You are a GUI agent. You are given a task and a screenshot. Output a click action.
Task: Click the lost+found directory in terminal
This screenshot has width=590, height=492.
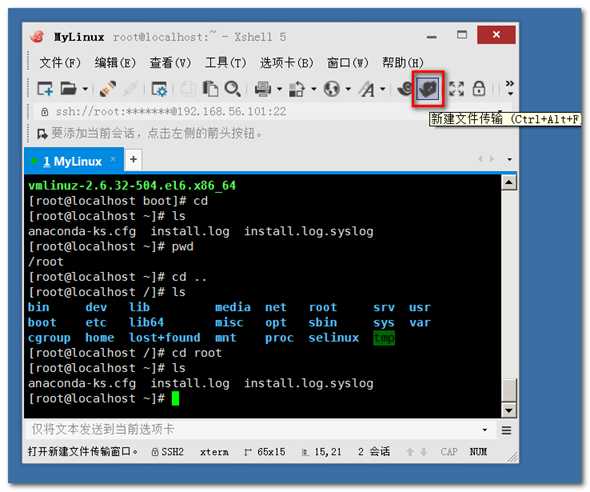(x=164, y=337)
